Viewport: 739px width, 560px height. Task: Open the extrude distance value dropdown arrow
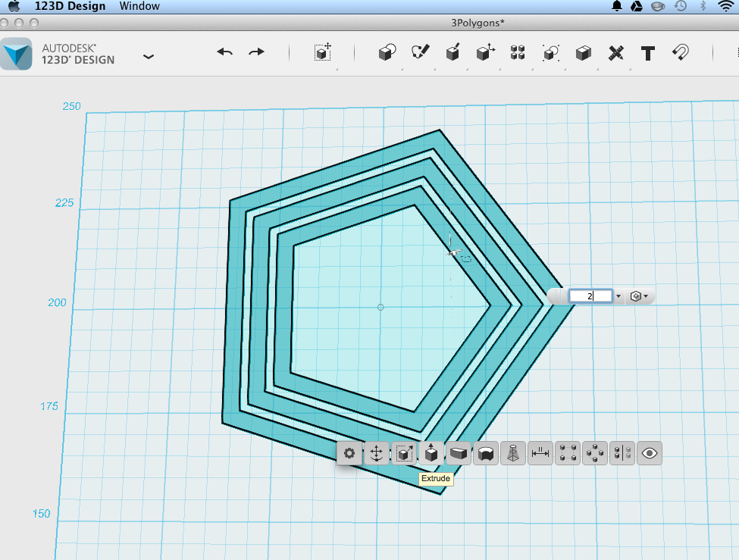click(618, 296)
